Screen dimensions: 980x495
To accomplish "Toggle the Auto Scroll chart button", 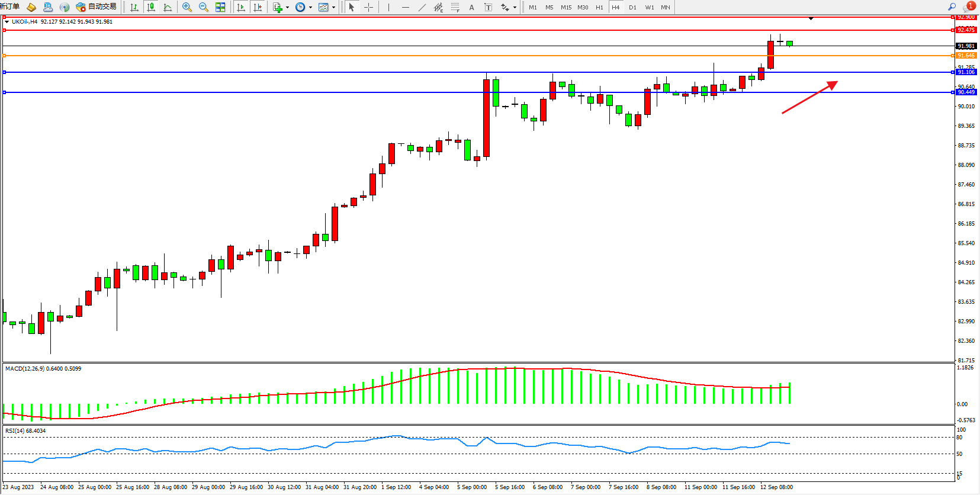I will pos(241,7).
